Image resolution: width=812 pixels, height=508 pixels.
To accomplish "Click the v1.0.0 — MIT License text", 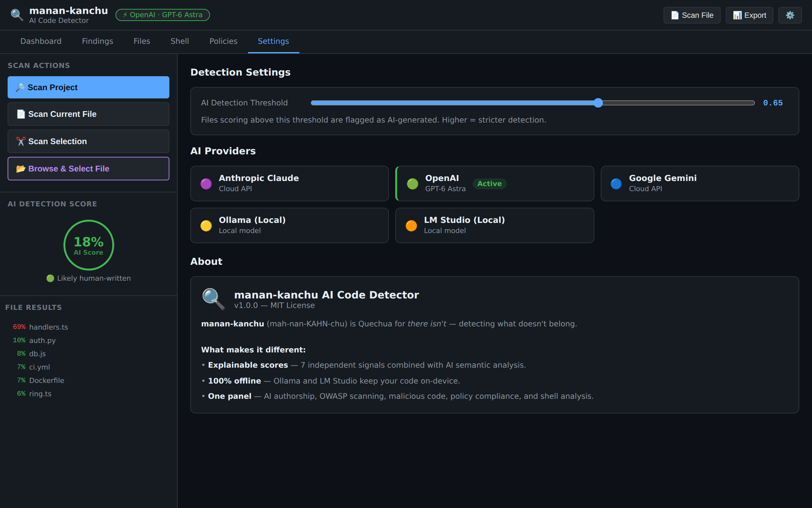I will tap(274, 305).
